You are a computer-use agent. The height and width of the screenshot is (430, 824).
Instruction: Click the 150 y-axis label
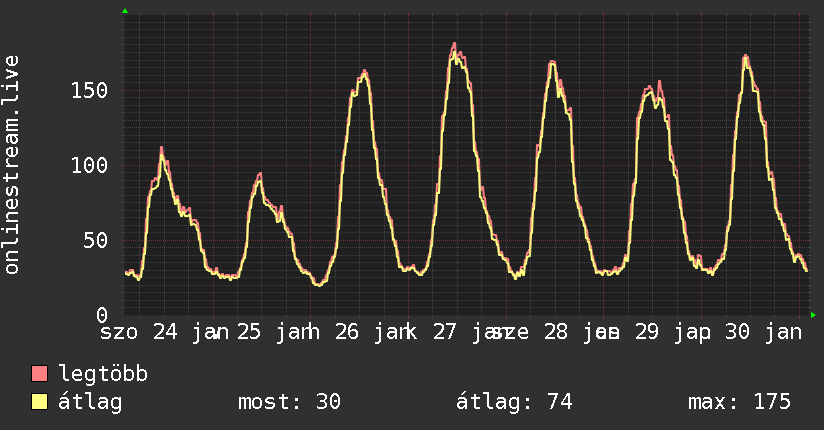point(89,90)
